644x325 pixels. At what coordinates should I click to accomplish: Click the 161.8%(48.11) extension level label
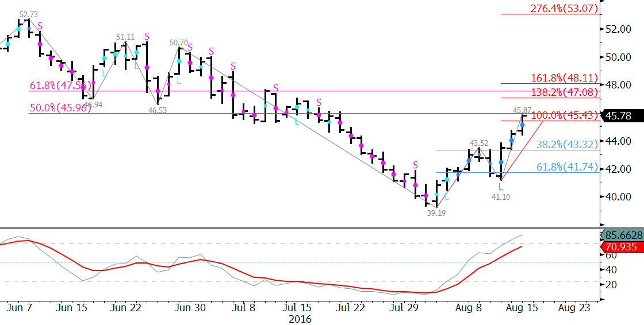pos(564,78)
